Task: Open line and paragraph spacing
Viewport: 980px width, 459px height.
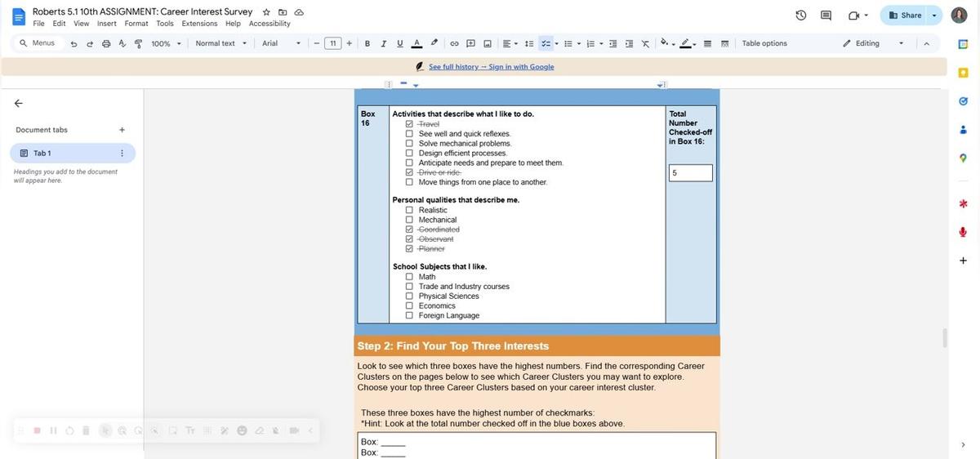Action: click(x=529, y=43)
